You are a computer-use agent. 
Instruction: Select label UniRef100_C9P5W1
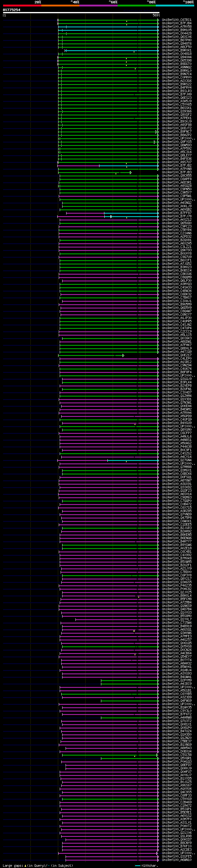tap(177, 196)
